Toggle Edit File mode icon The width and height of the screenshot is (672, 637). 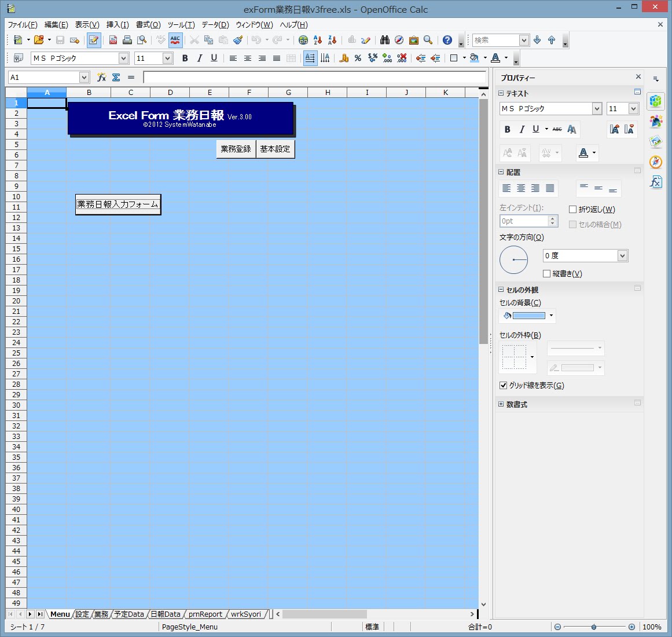(x=93, y=41)
